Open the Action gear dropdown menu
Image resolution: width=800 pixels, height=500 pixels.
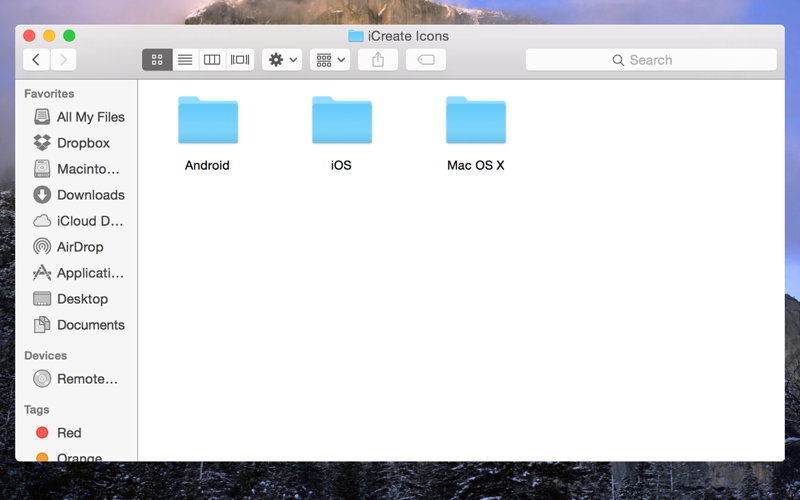coord(282,60)
